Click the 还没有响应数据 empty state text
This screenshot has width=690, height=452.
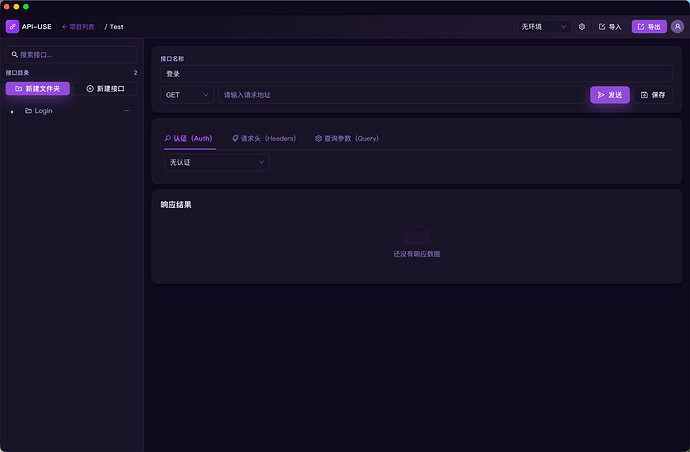[417, 254]
